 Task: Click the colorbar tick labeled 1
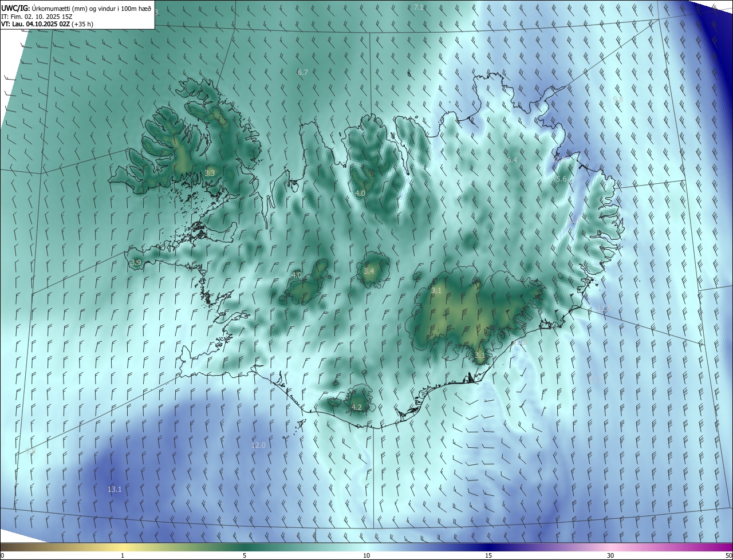(x=123, y=555)
